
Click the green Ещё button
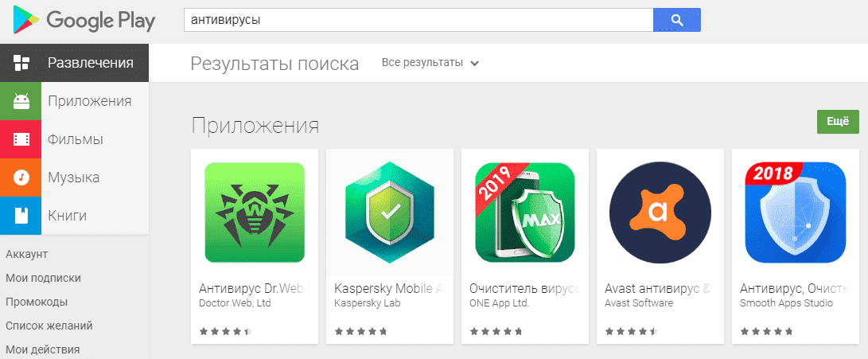(838, 122)
